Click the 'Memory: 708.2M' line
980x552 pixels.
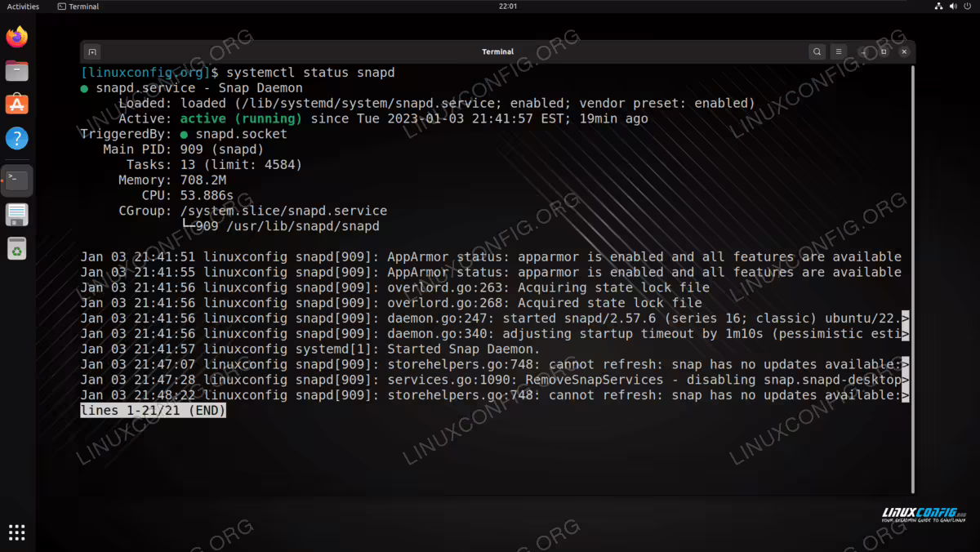[x=172, y=180]
